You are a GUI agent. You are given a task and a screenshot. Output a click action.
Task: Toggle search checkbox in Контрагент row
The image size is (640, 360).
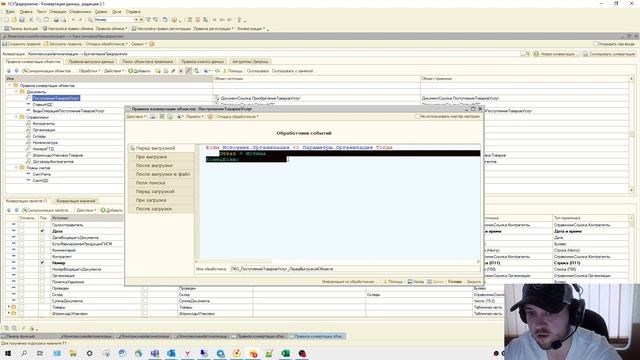tap(42, 256)
